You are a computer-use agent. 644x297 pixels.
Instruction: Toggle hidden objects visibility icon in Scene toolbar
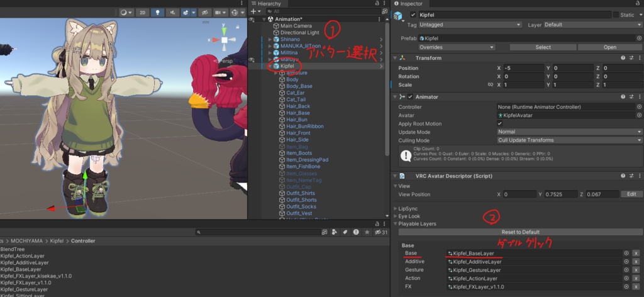tap(204, 13)
